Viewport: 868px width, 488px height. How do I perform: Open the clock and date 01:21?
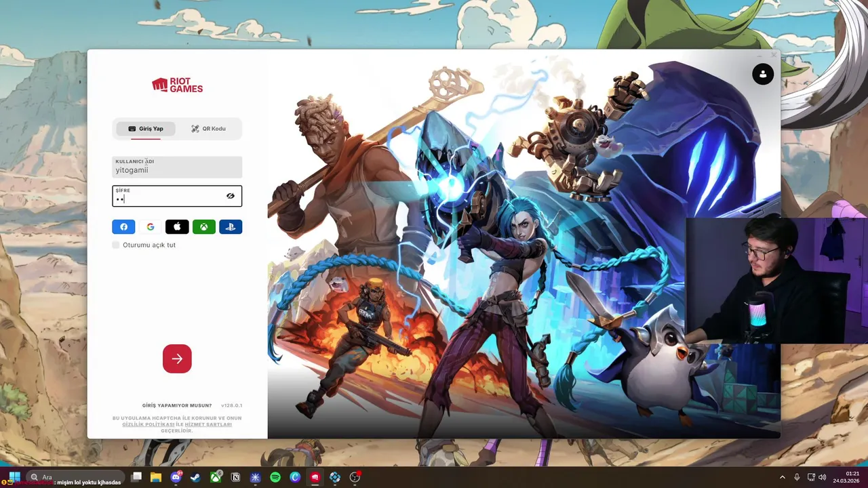[x=847, y=477]
